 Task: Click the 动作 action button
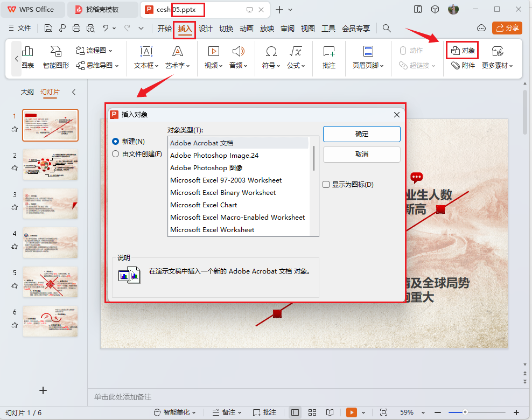pyautogui.click(x=411, y=51)
